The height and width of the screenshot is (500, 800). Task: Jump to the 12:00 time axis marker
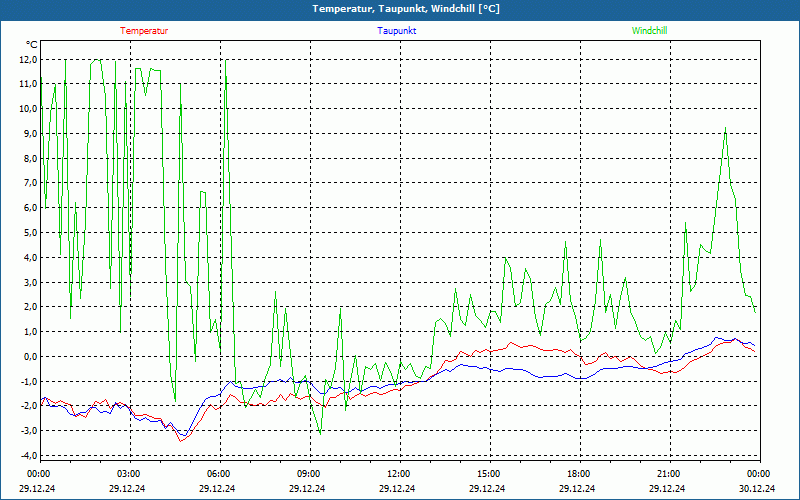coord(398,474)
